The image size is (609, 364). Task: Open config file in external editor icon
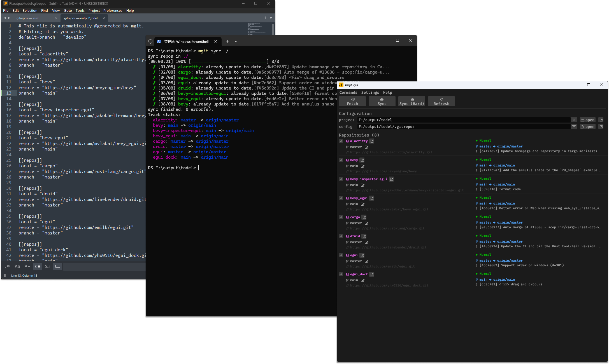[601, 127]
